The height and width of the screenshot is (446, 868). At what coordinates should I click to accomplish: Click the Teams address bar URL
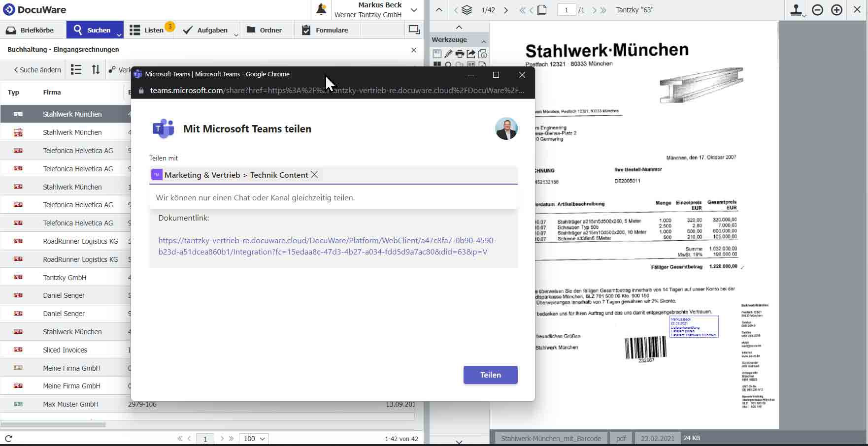click(337, 91)
